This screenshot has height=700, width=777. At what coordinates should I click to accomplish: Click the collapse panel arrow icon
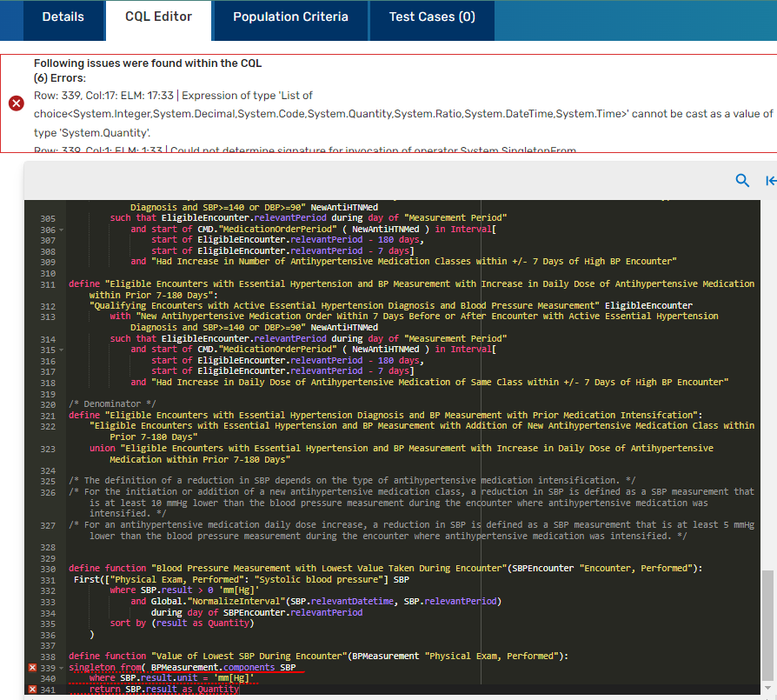(770, 181)
